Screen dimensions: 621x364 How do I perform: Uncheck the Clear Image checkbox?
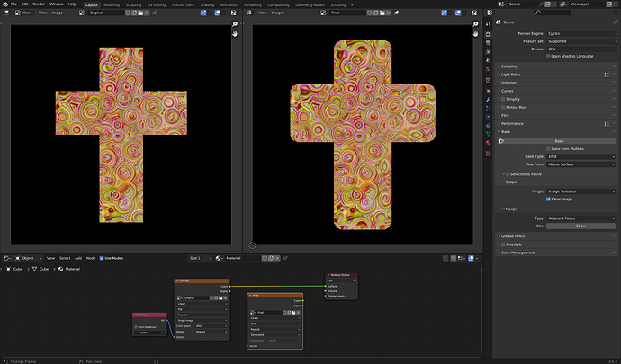click(548, 199)
